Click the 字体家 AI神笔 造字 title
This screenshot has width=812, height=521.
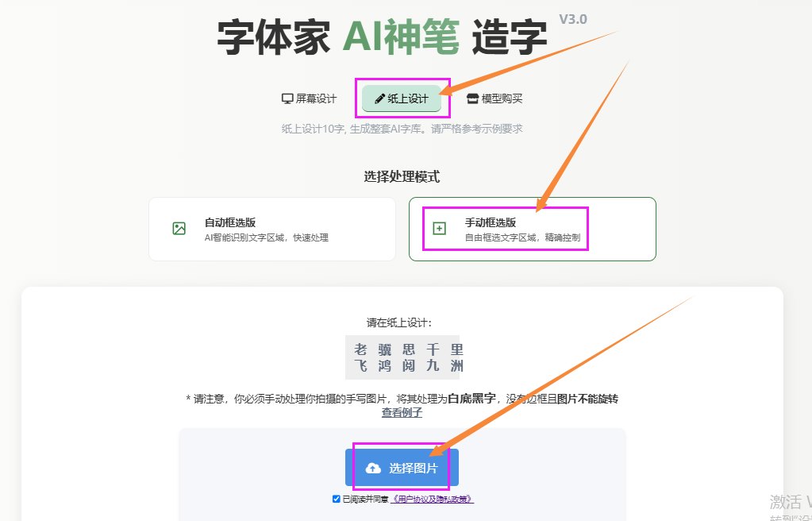382,37
